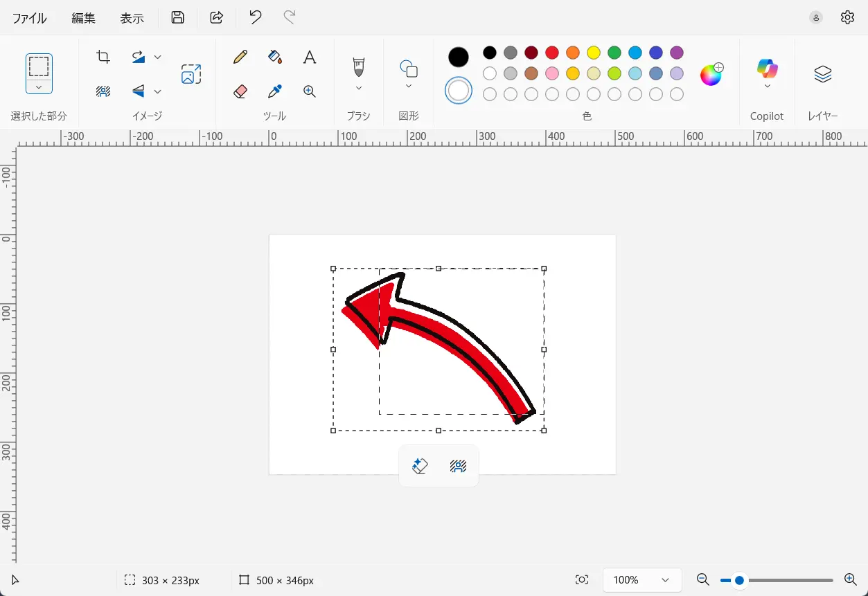The image size is (868, 596).
Task: Select Color 1 black circle
Action: click(x=459, y=57)
